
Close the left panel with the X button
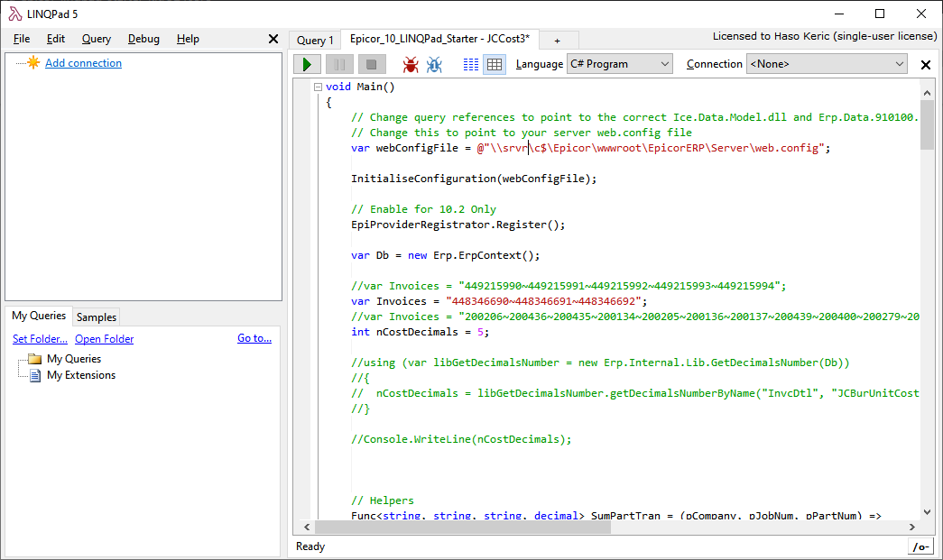(x=273, y=39)
